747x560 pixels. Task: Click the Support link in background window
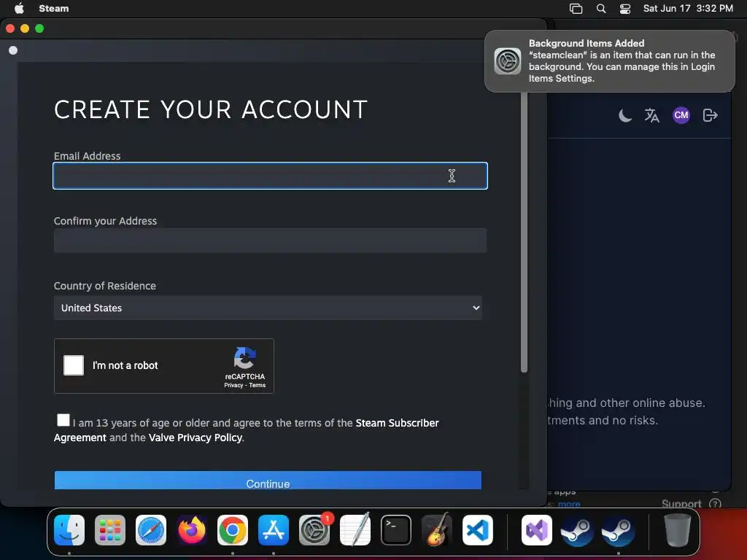pyautogui.click(x=681, y=503)
